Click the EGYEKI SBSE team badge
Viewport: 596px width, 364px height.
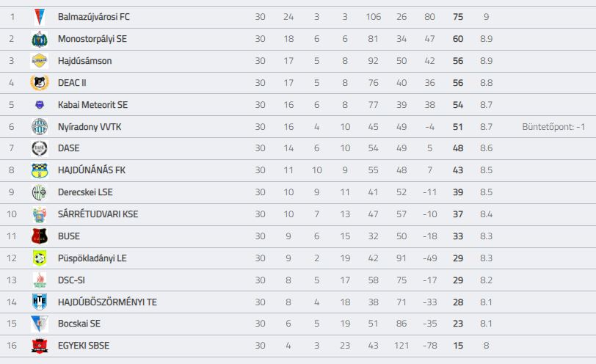(40, 346)
